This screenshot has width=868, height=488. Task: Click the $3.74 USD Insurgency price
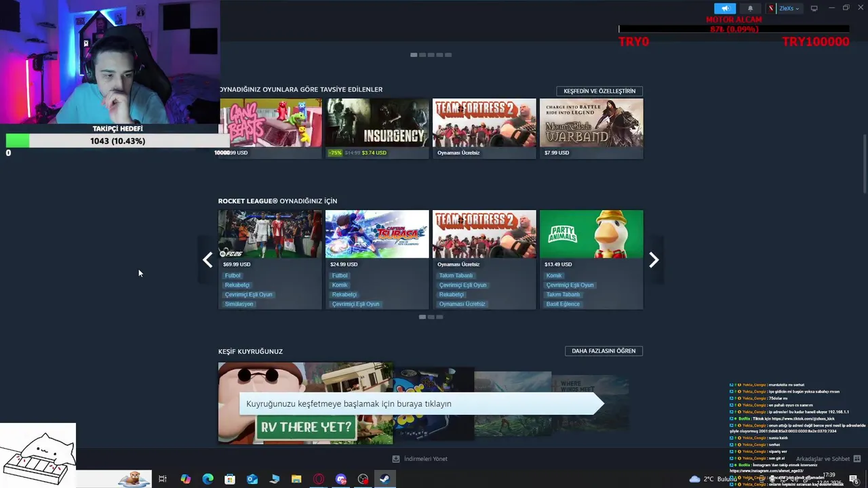[x=374, y=153]
